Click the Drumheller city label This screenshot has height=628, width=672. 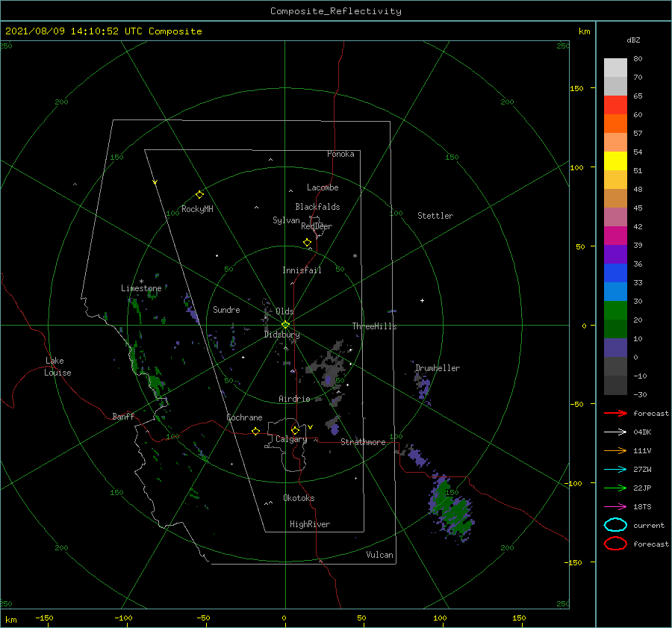(x=437, y=368)
